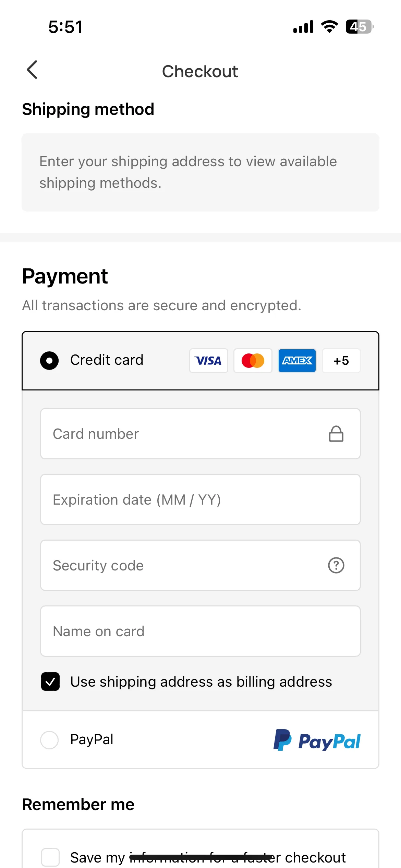This screenshot has height=868, width=401.
Task: Uncheck Use shipping address as billing address
Action: click(50, 682)
